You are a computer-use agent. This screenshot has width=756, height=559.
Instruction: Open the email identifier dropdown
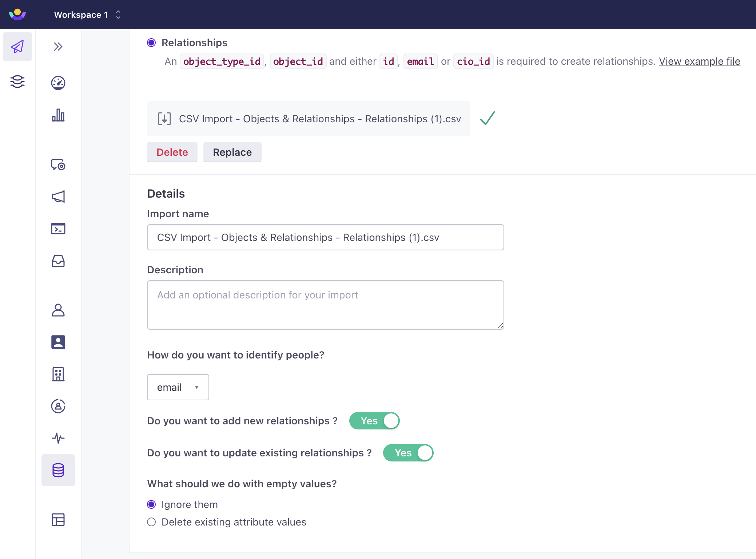coord(178,387)
